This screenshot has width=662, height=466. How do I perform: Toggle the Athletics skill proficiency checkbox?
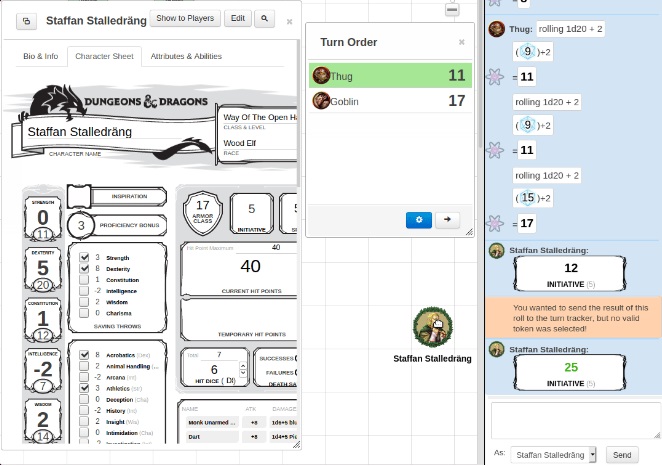click(x=84, y=388)
